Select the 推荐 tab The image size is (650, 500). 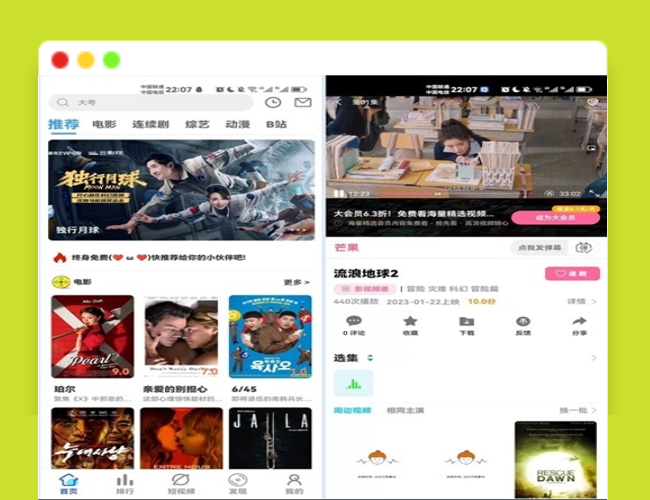[63, 124]
